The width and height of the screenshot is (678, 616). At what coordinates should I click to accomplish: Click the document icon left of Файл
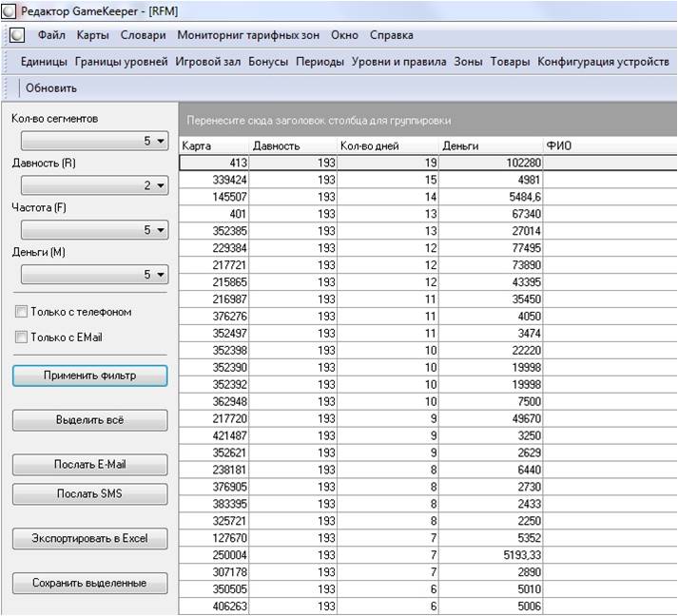coord(17,35)
